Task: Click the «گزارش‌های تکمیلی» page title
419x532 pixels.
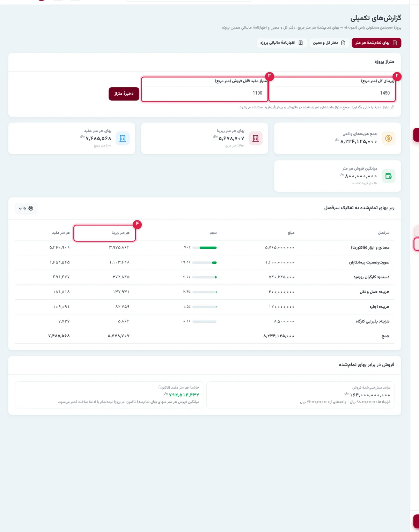Action: [x=376, y=18]
